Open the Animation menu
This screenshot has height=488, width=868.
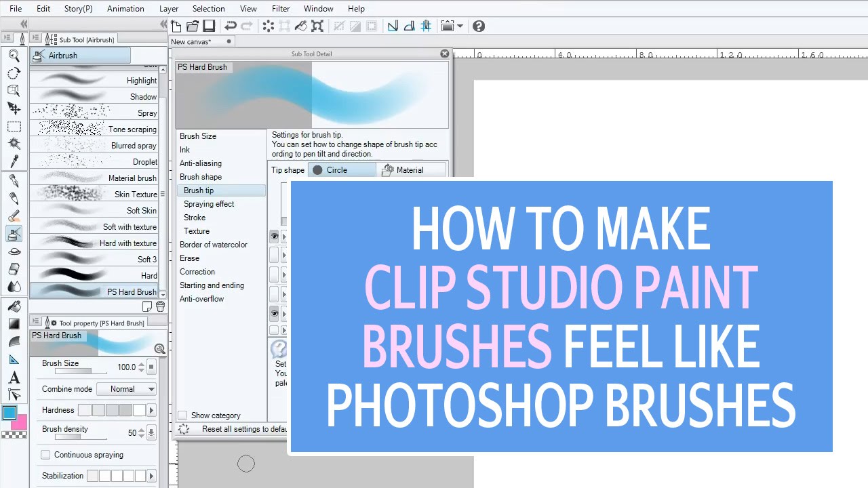[125, 9]
